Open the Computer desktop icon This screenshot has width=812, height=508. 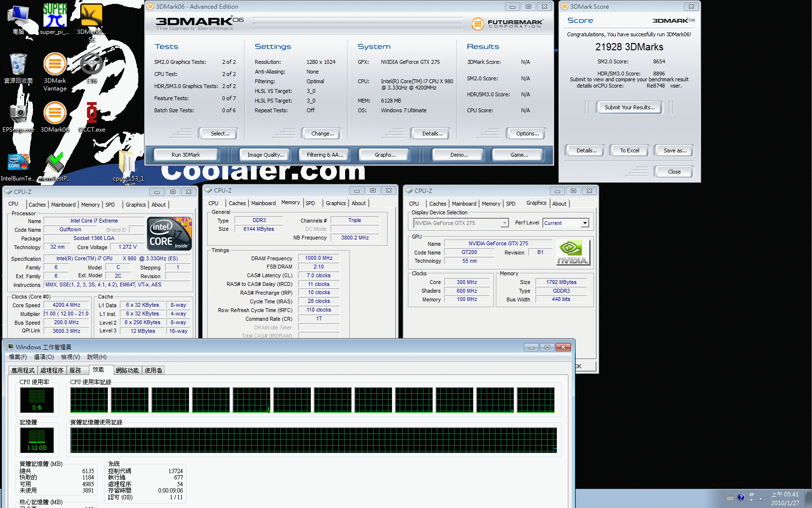click(18, 19)
